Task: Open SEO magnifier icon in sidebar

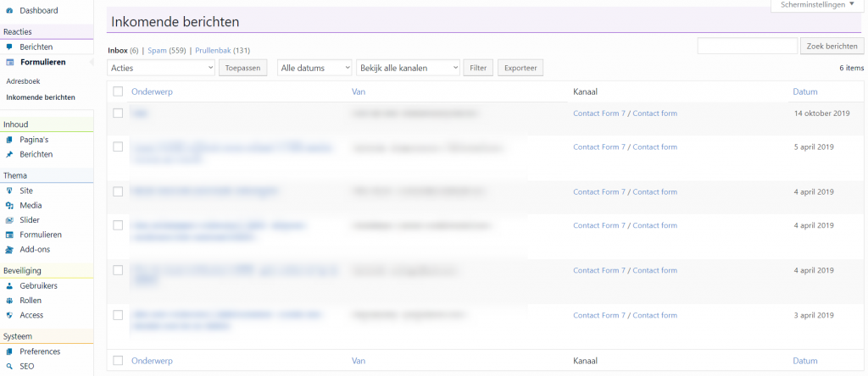Action: click(x=9, y=366)
